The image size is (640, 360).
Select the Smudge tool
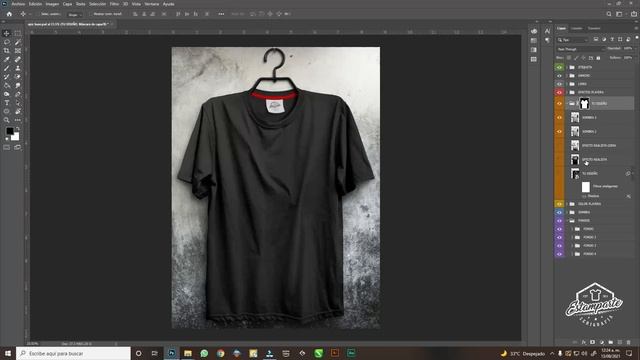pos(18,85)
